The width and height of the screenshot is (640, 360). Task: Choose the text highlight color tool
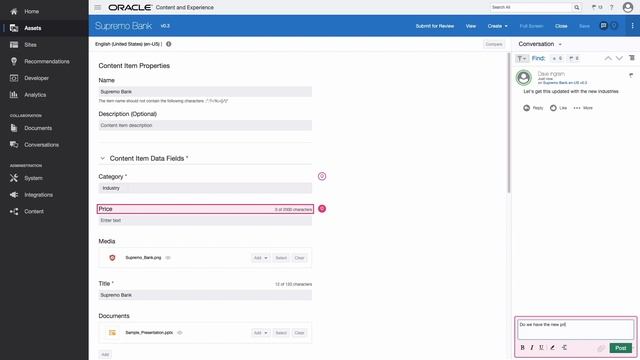(553, 348)
